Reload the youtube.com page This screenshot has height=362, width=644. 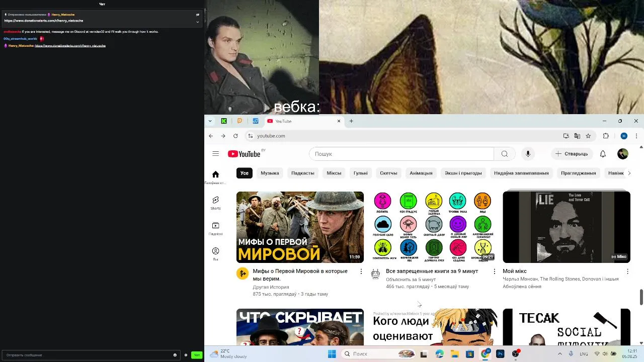click(x=235, y=136)
